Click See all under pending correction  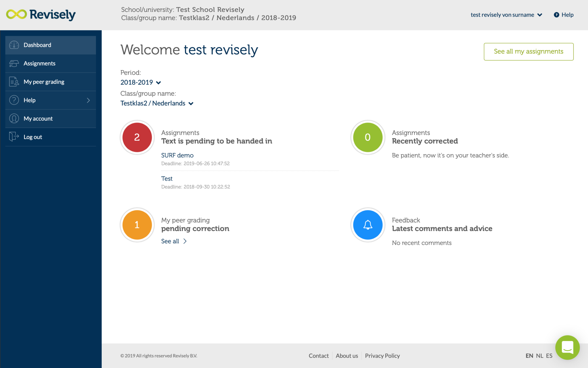click(170, 241)
